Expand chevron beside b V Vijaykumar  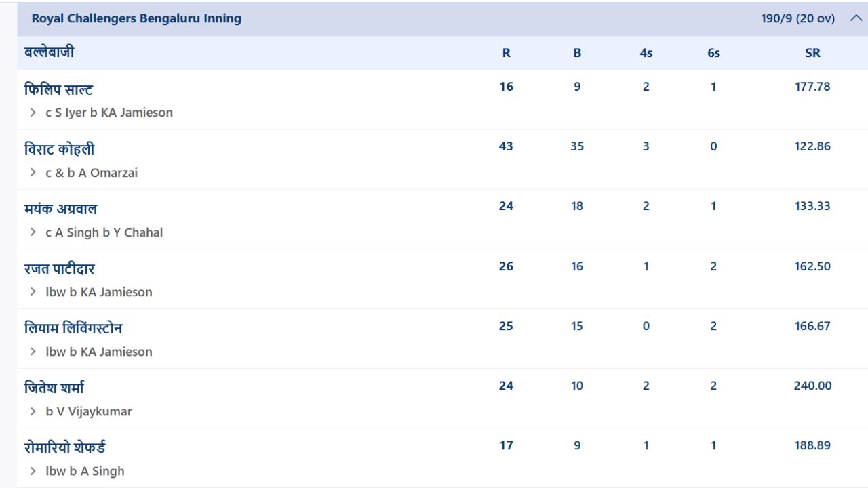[33, 411]
